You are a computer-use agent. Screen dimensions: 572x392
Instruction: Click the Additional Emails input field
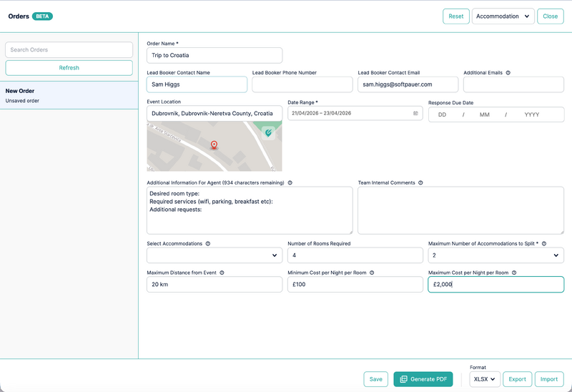513,84
